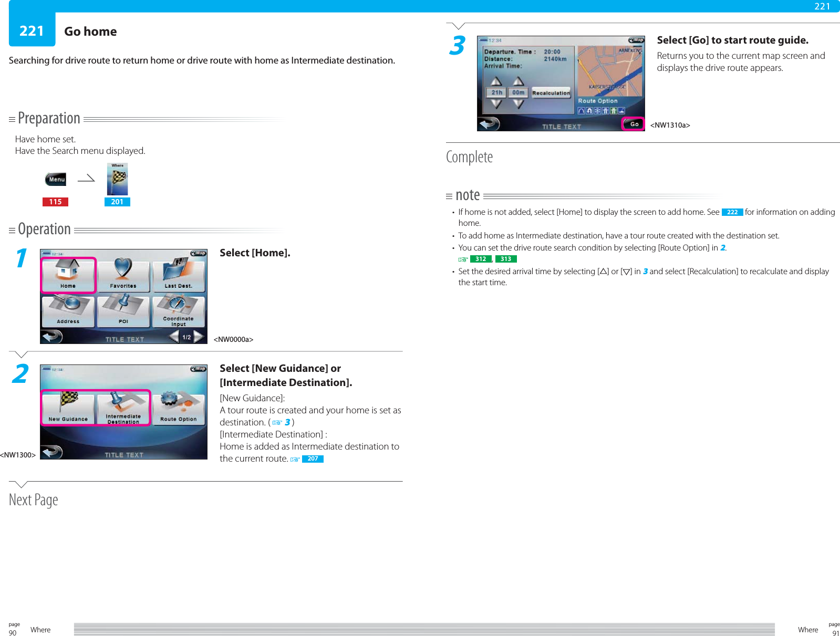Click the 'Next Page' text
Image resolution: width=840 pixels, height=636 pixels.
[34, 500]
